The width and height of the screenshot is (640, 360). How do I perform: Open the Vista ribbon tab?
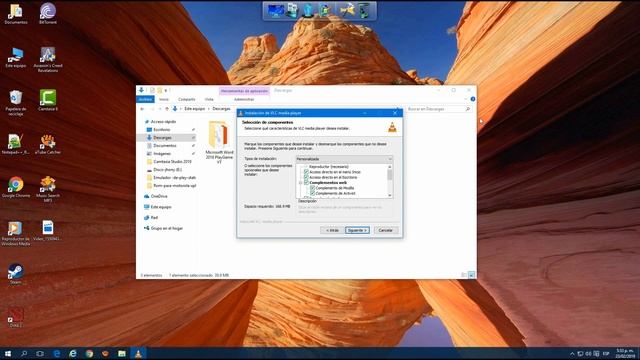pos(209,99)
